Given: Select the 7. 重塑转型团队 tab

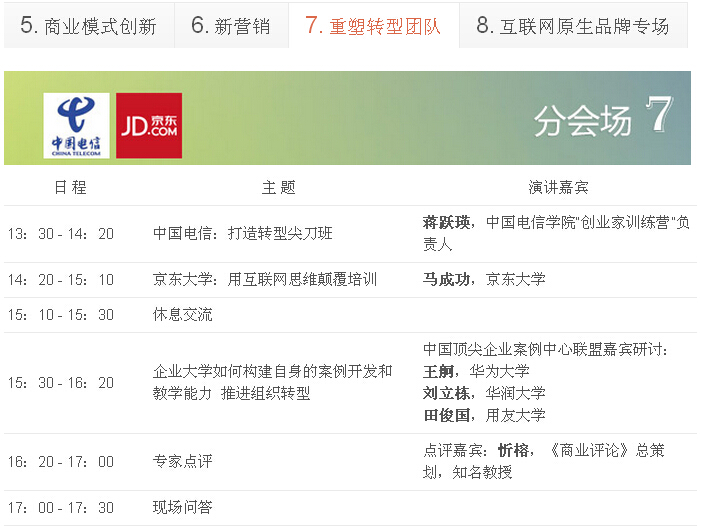Looking at the screenshot, I should 374,25.
